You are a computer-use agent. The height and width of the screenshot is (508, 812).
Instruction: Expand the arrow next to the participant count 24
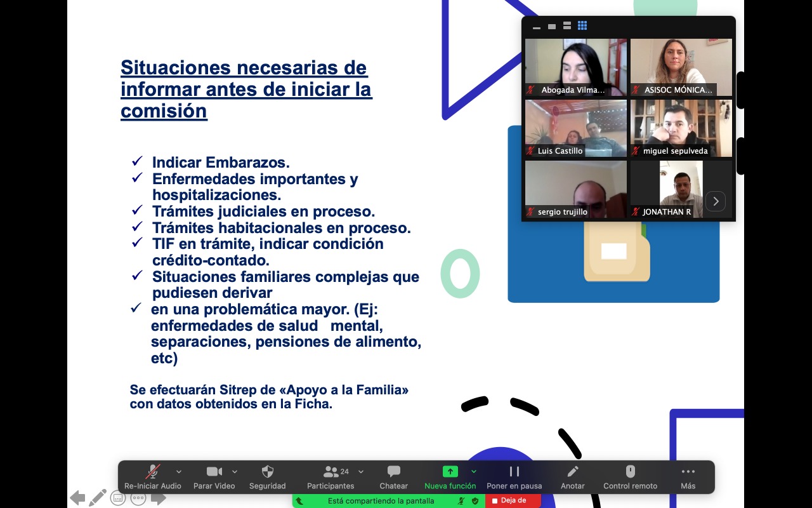coord(361,472)
